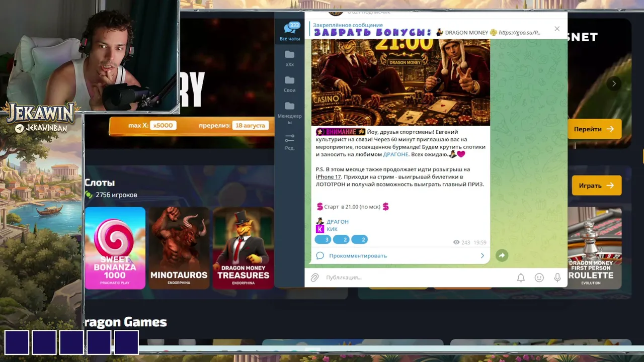Click the speech bubble comment icon

320,256
